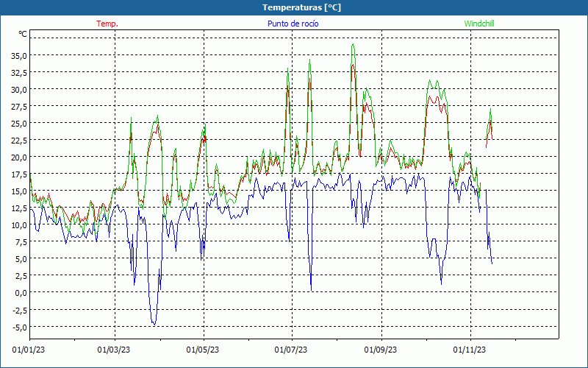Screen dimensions: 588x368
Task: Click the 15,0 value on temperature axis
Action: click(19, 191)
